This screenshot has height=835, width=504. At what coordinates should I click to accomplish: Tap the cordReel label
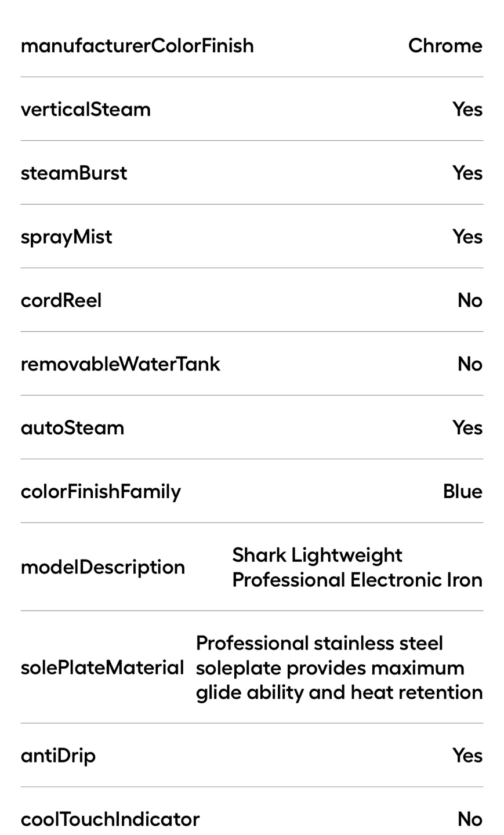coord(61,301)
